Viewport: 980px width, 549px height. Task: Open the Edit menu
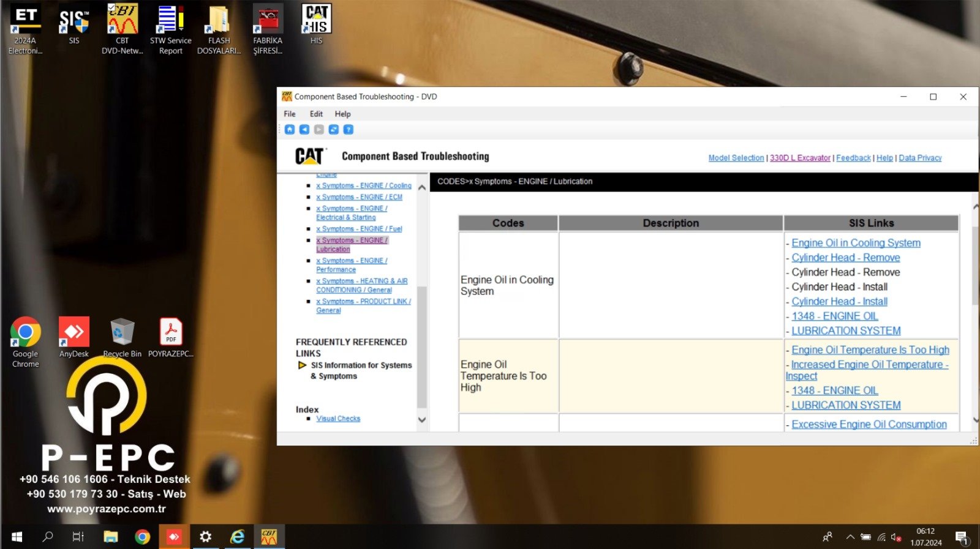pos(316,114)
